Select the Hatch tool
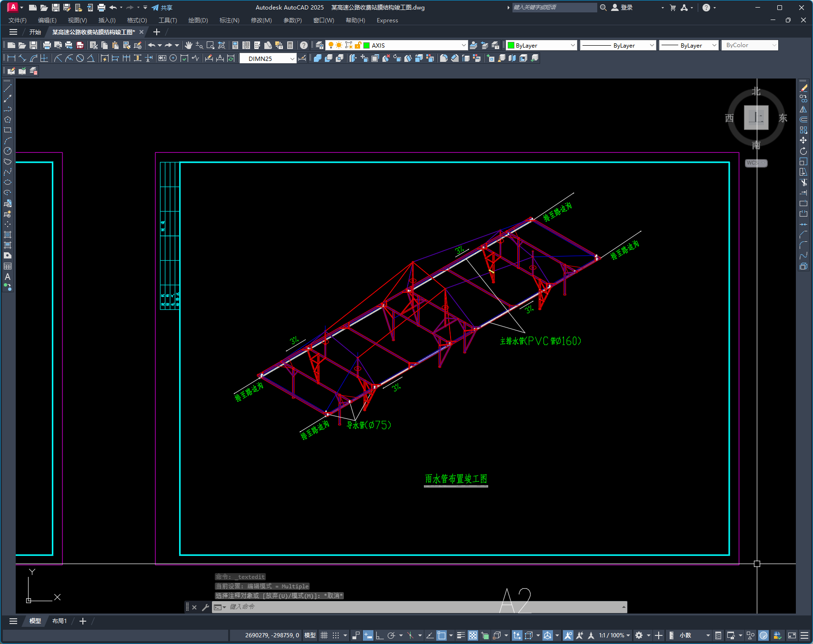 pos(8,235)
